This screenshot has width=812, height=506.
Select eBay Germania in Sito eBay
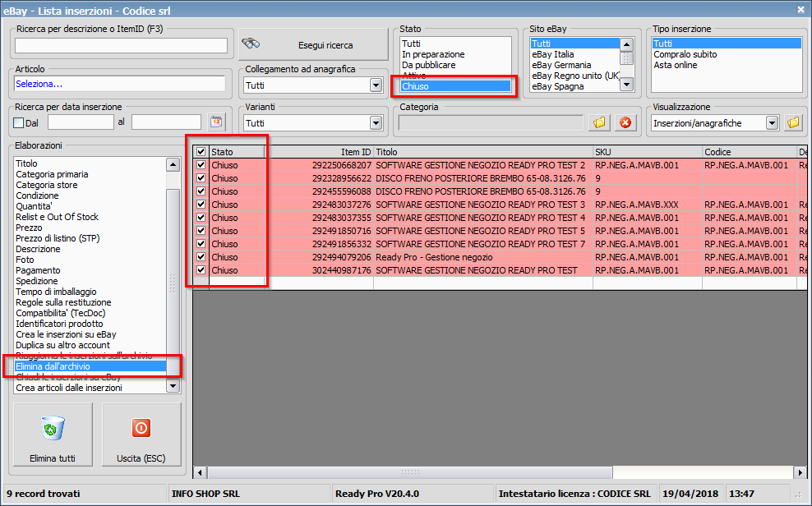click(574, 65)
